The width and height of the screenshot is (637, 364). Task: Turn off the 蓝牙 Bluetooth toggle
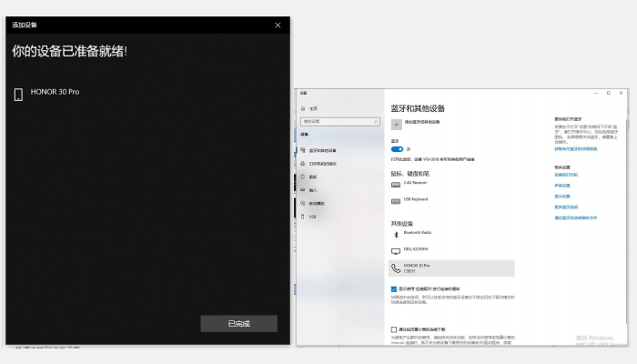point(397,149)
